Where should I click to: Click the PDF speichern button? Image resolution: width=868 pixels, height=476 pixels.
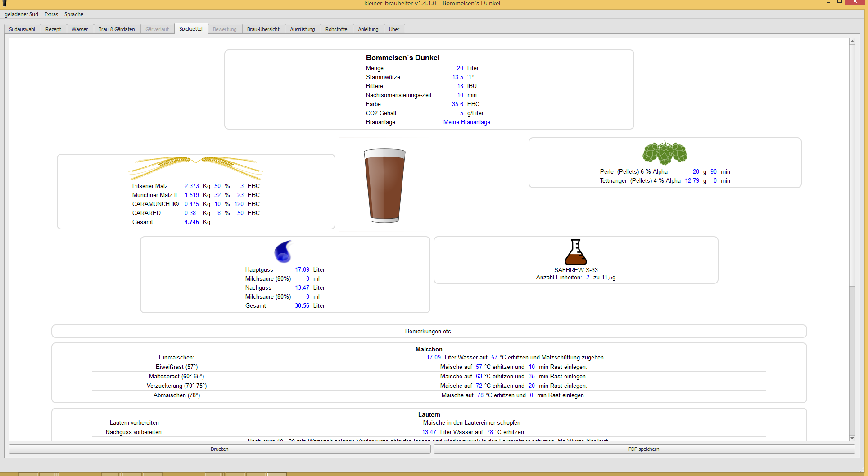pyautogui.click(x=644, y=449)
